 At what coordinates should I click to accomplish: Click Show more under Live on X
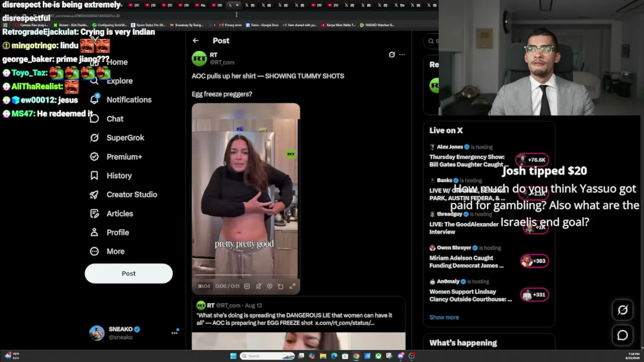(444, 317)
